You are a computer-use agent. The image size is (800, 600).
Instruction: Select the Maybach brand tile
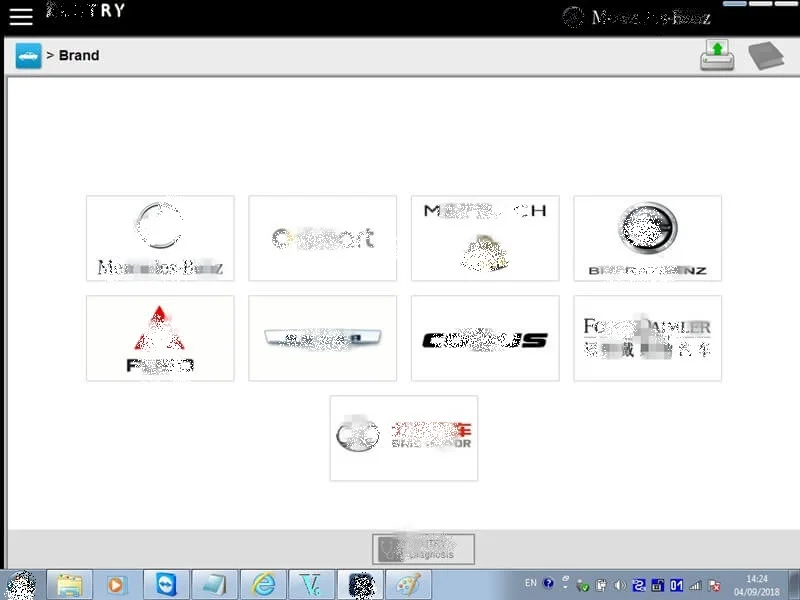click(485, 238)
